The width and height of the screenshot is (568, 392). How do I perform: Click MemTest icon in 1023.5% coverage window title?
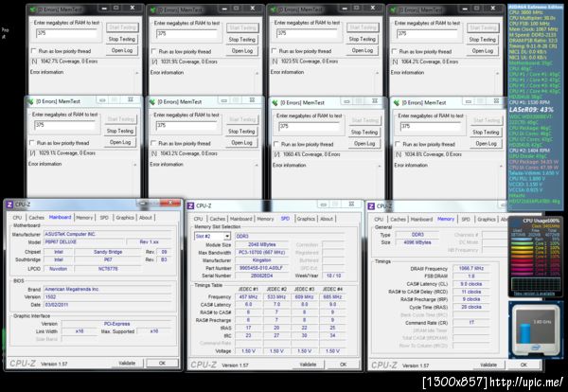pyautogui.click(x=274, y=9)
